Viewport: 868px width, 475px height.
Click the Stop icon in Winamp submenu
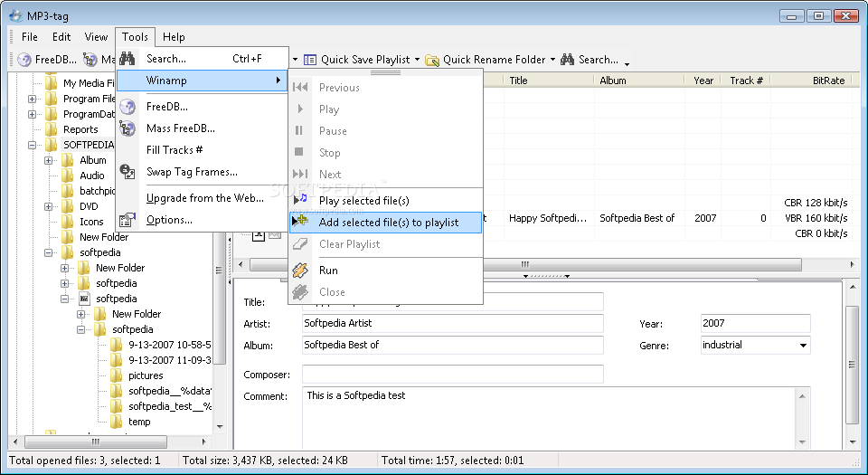point(299,152)
